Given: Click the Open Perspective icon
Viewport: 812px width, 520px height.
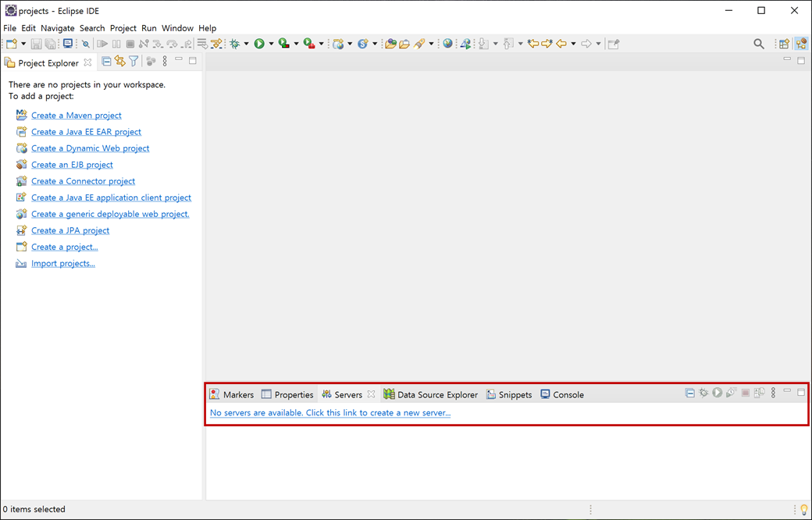Looking at the screenshot, I should (785, 44).
